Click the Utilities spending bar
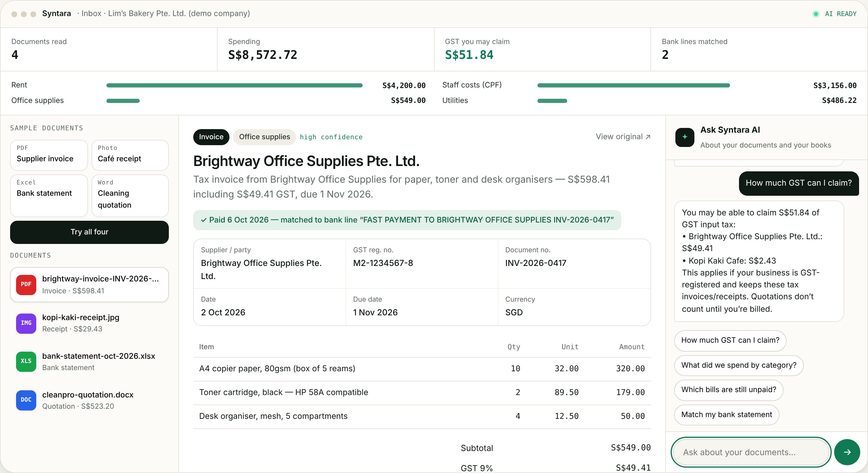Screen dimensions: 868x473 tap(552, 101)
